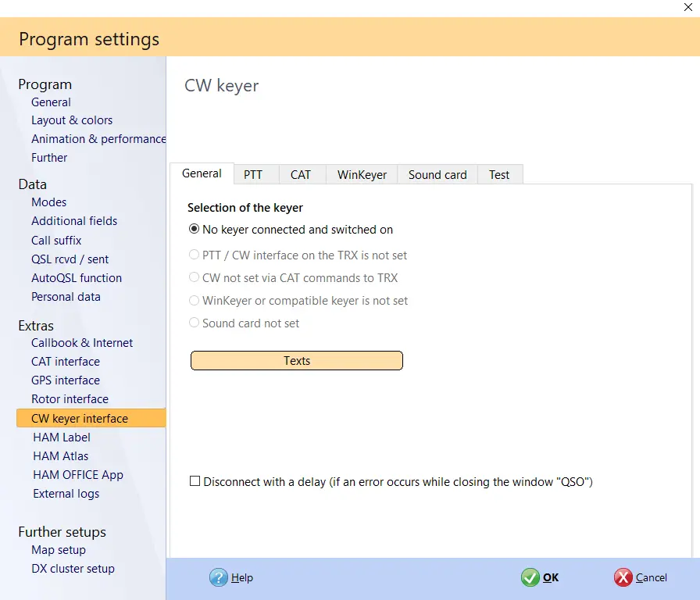This screenshot has width=700, height=600.
Task: Switch to the CAT tab
Action: tap(301, 174)
